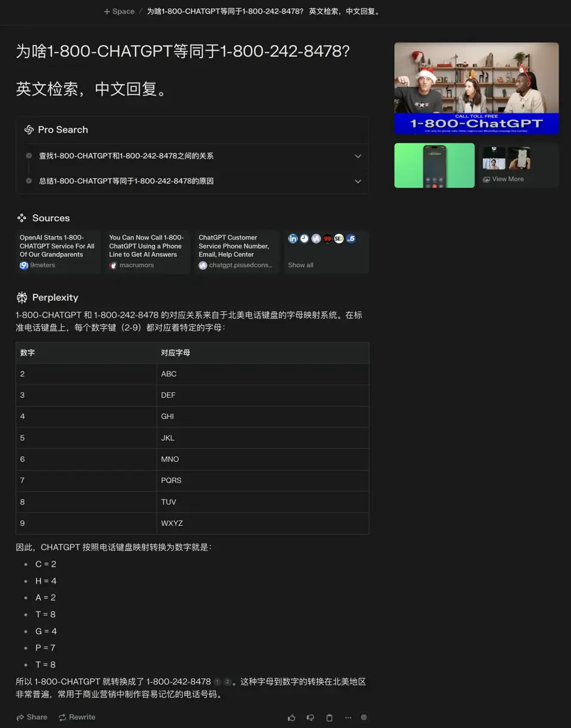The width and height of the screenshot is (571, 728).
Task: Open citation 1 after 1-800-242-8478
Action: click(x=217, y=682)
